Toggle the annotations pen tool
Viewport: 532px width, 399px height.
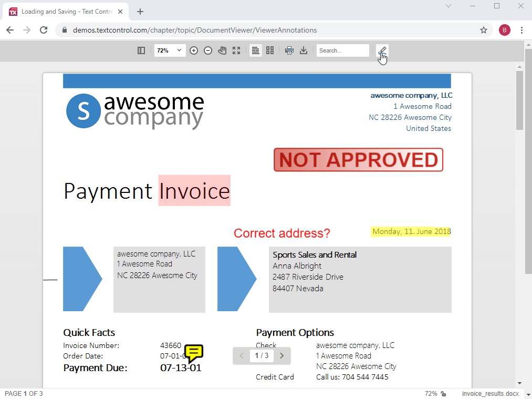(x=382, y=50)
